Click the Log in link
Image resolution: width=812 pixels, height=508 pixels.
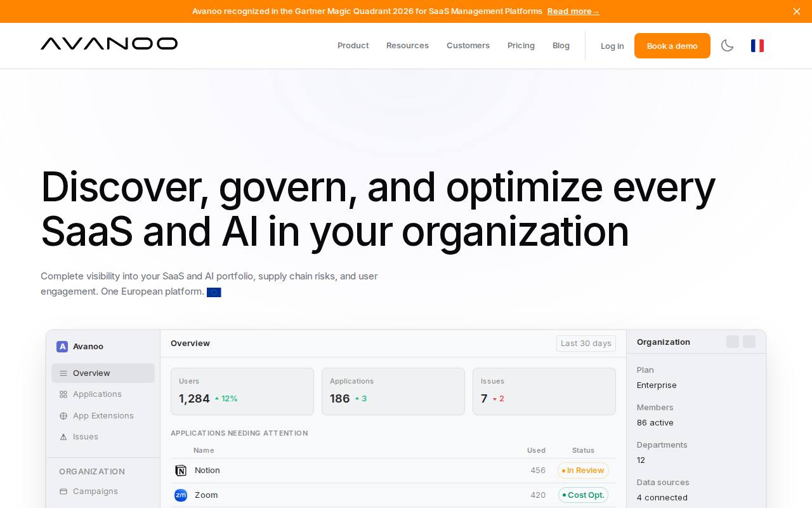pyautogui.click(x=612, y=46)
